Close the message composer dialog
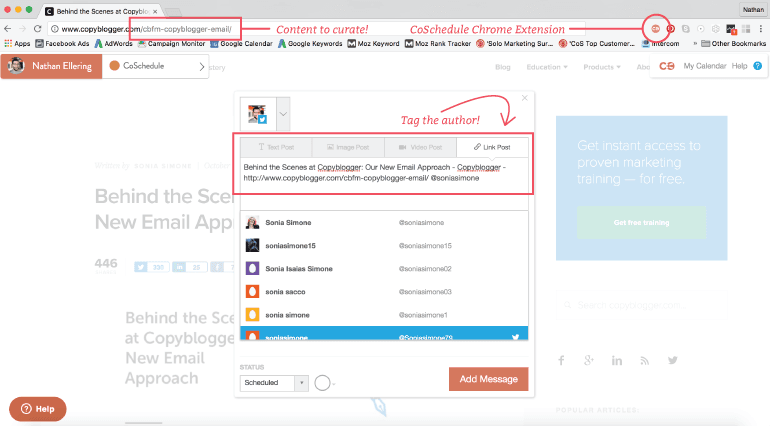 pyautogui.click(x=524, y=98)
